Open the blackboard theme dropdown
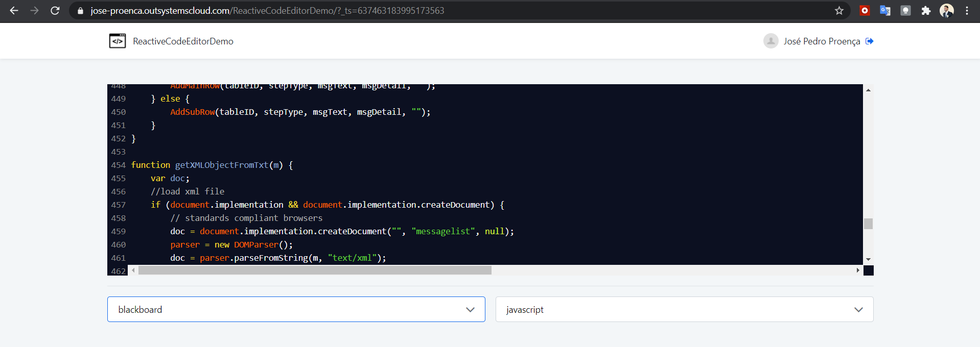Image resolution: width=980 pixels, height=347 pixels. point(296,309)
